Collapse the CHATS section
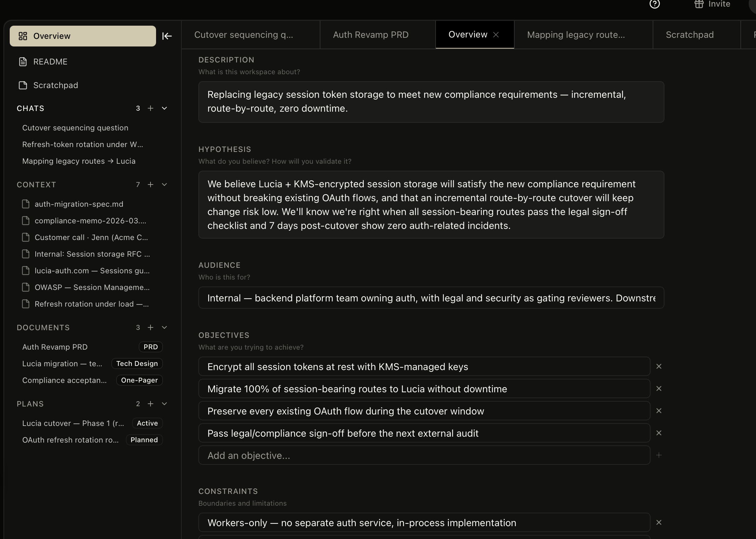Viewport: 756px width, 539px height. coord(164,108)
